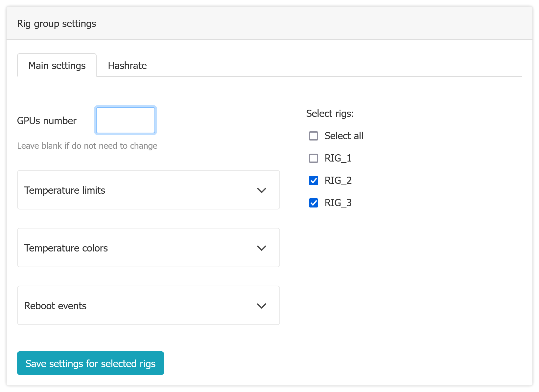The height and width of the screenshot is (392, 539).
Task: Expand the Temperature limits section title
Action: [65, 190]
